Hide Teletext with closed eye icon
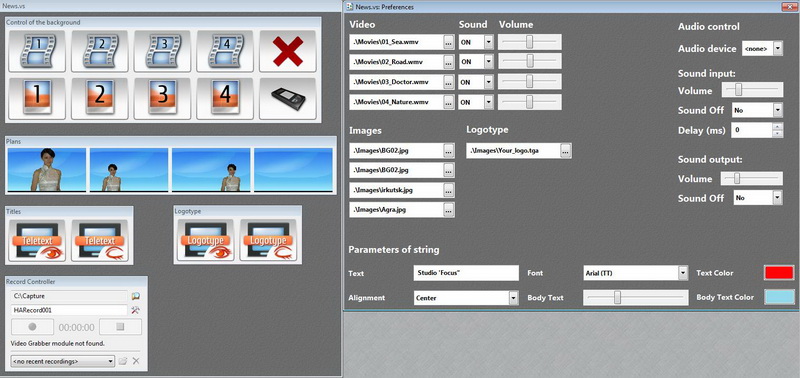 (100, 240)
